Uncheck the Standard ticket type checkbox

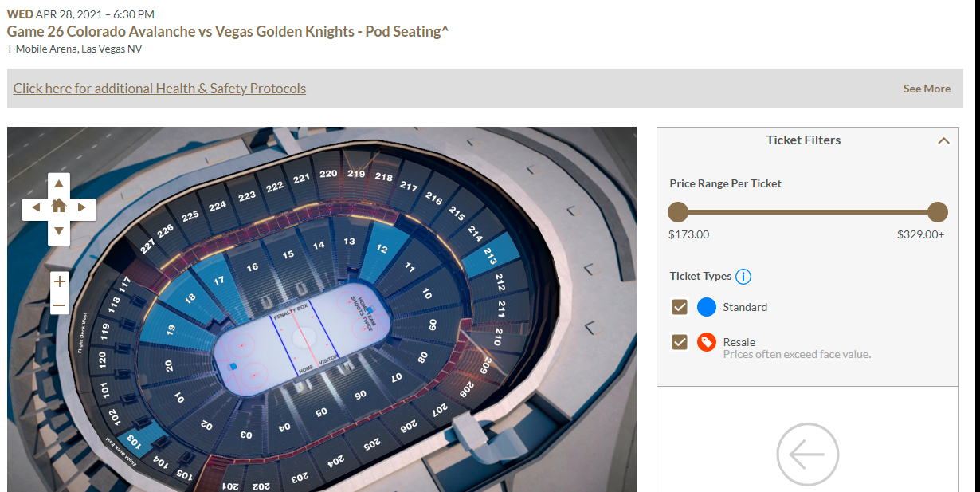(x=680, y=307)
